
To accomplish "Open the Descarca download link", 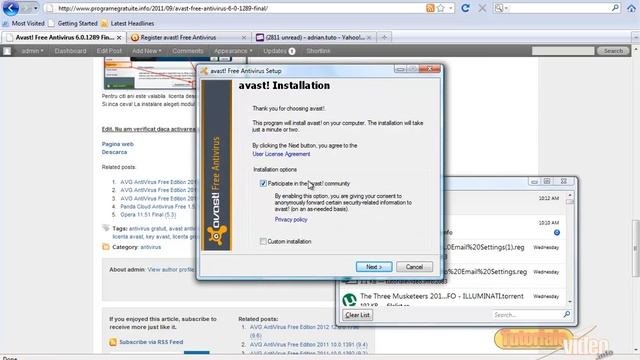I will pyautogui.click(x=114, y=152).
